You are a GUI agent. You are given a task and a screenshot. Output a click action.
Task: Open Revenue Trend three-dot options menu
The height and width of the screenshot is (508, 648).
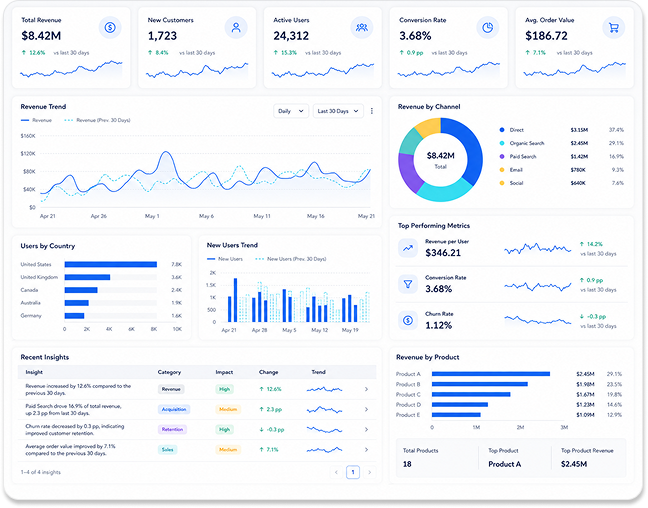click(x=372, y=111)
